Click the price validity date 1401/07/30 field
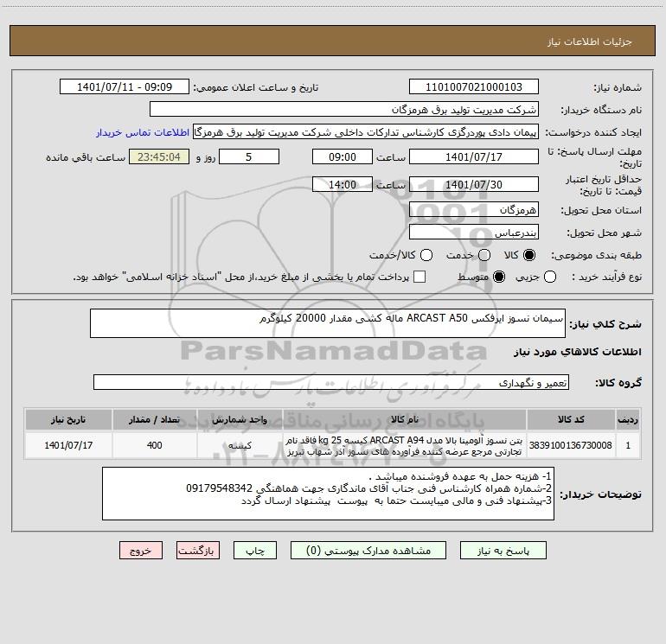The image size is (666, 644). tap(474, 185)
